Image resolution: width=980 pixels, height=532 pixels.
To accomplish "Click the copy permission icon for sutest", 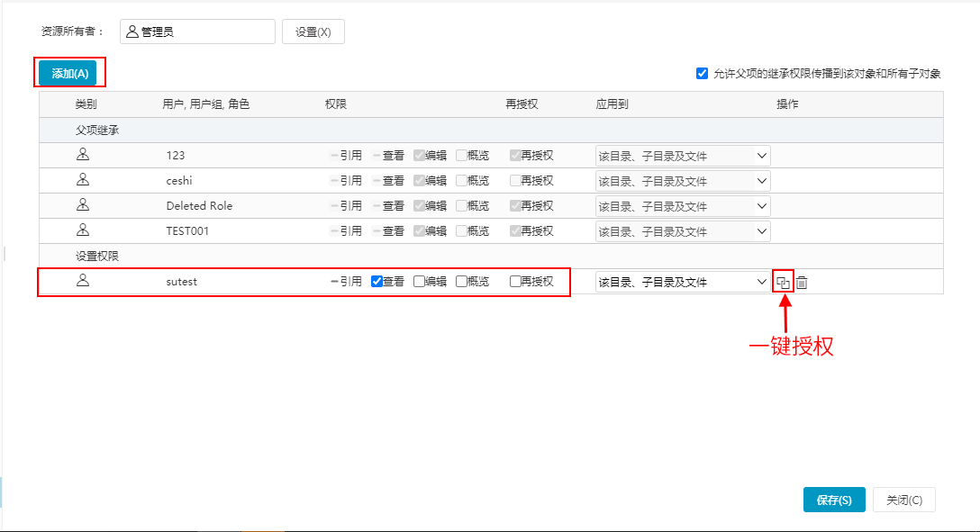I will coord(783,283).
